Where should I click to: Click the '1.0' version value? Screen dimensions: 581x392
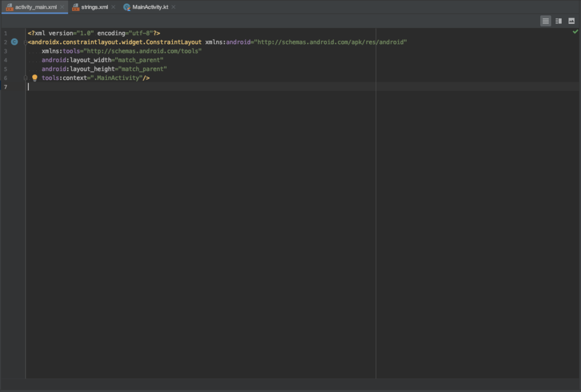[85, 33]
